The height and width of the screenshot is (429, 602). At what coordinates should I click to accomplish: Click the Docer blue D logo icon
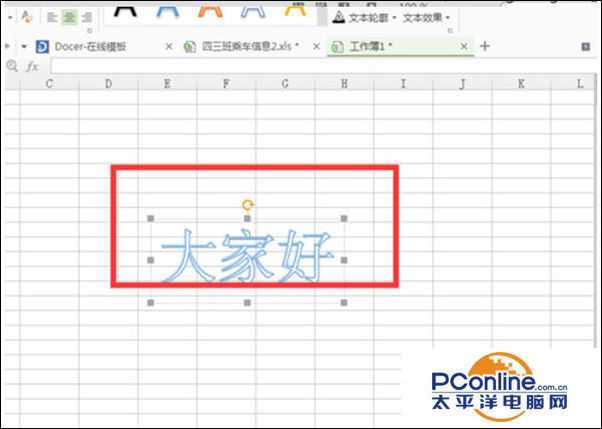click(42, 47)
